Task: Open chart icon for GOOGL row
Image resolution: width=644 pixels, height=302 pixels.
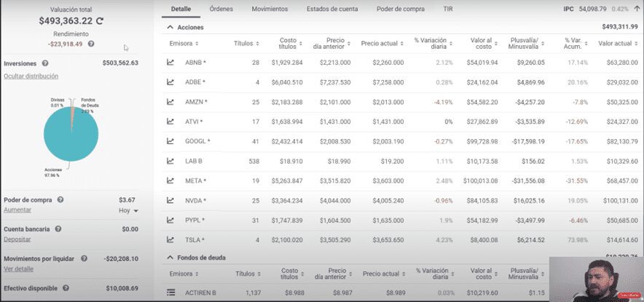Action: [170, 141]
